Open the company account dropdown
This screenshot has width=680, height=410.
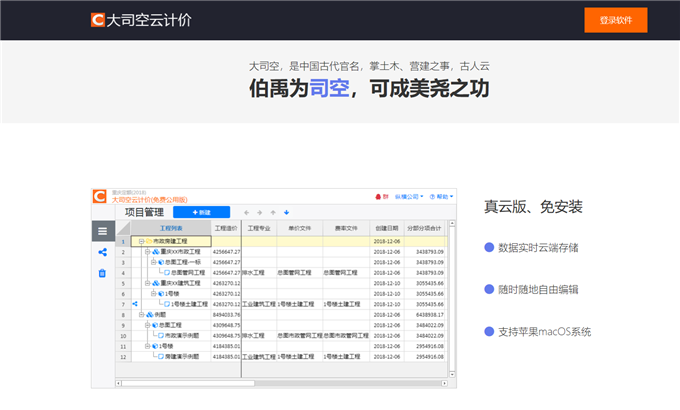(411, 196)
